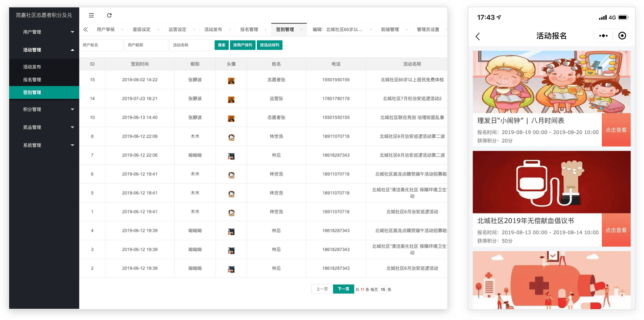Click the avatar in row ID 15
The image size is (644, 320).
(x=231, y=80)
